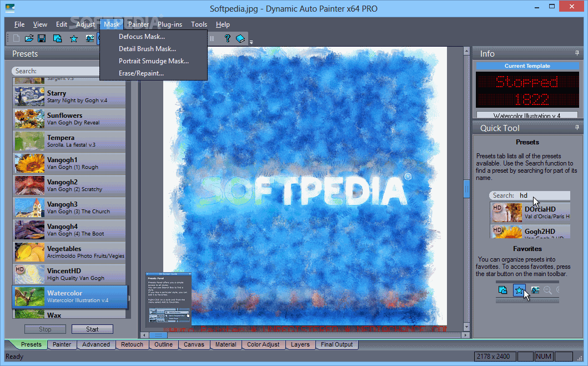Click canvas vertical scrollbar up arrow
This screenshot has height=366, width=588.
point(466,51)
